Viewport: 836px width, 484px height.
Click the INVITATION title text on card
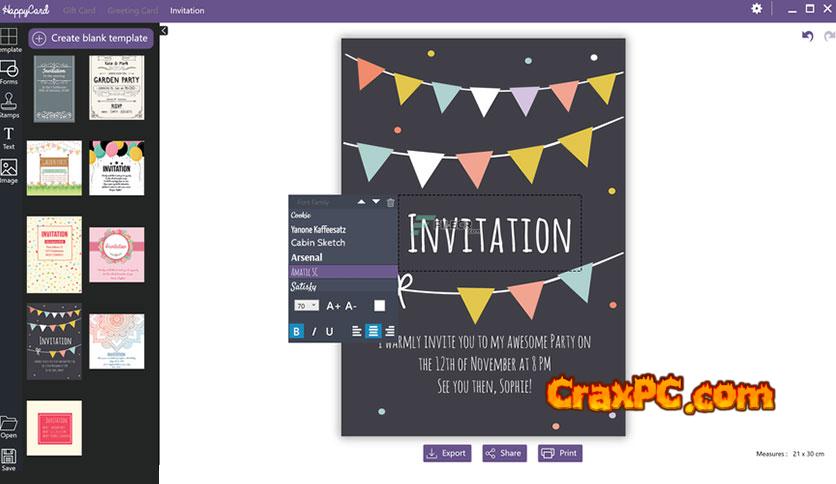(x=489, y=233)
